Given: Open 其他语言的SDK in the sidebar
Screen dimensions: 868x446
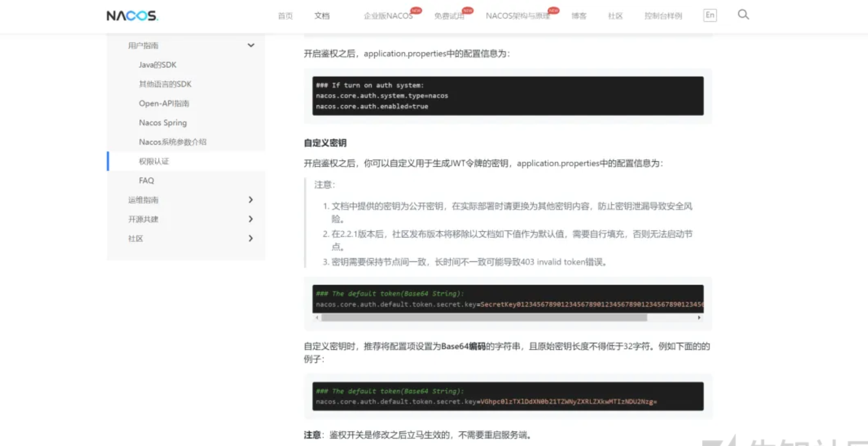Looking at the screenshot, I should coord(165,84).
